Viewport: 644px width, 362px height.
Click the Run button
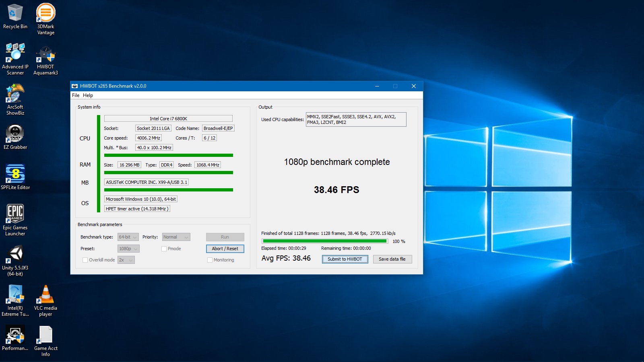[x=225, y=237]
